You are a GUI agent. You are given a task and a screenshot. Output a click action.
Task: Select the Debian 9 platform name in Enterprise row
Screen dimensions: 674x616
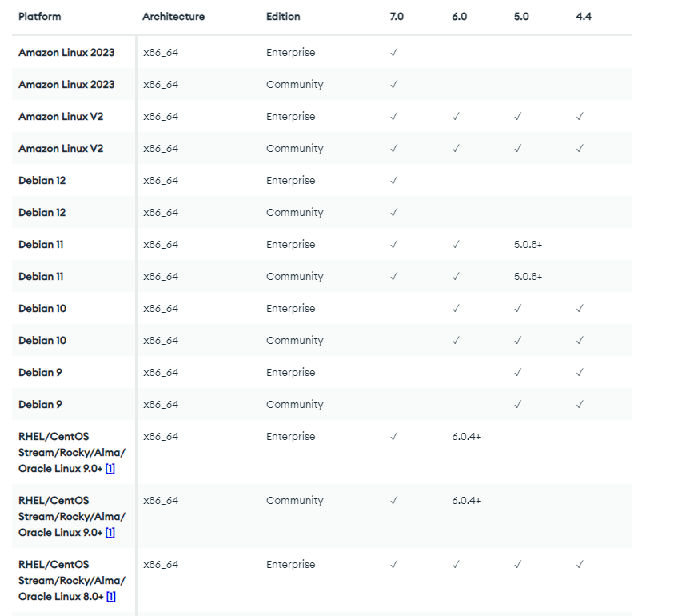coord(40,373)
